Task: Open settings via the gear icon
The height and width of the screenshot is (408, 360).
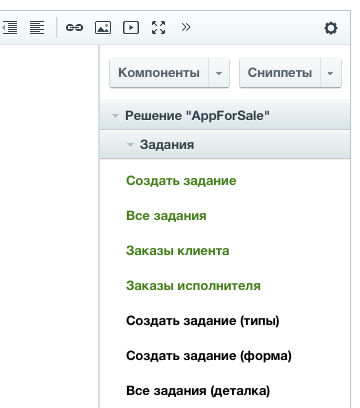Action: click(331, 28)
